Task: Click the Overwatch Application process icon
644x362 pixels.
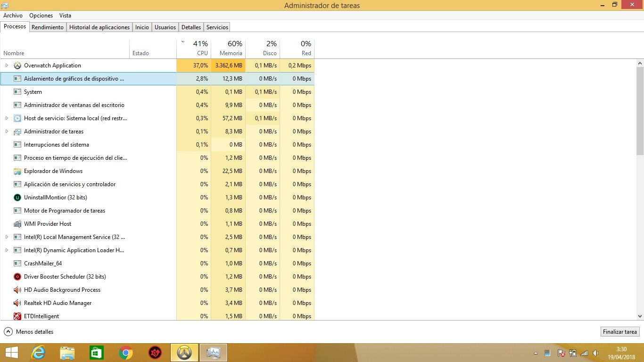Action: (17, 65)
